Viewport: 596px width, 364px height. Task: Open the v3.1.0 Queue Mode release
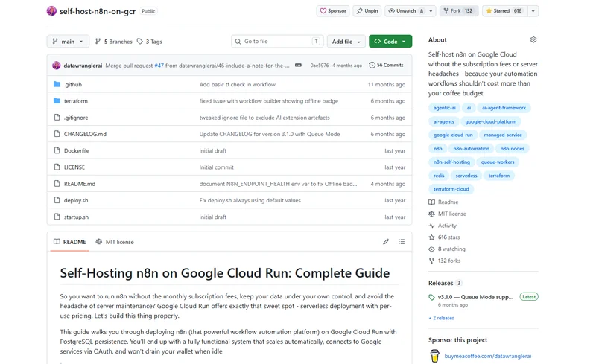coord(475,297)
